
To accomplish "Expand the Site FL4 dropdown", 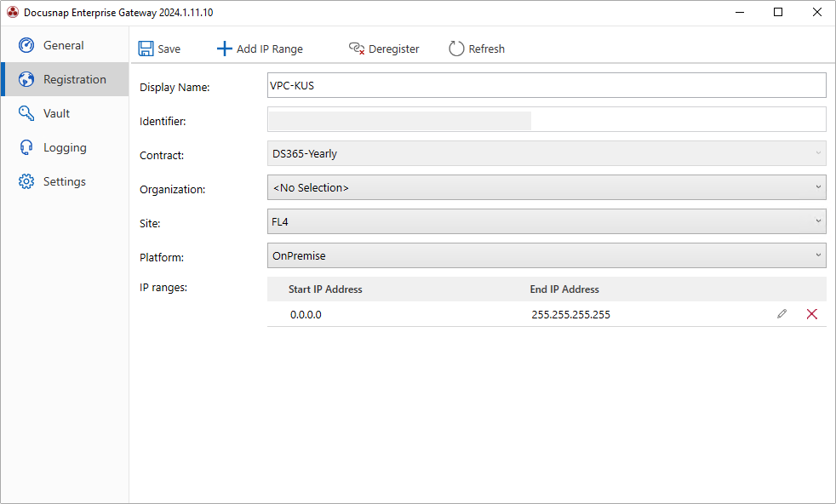I will [547, 221].
